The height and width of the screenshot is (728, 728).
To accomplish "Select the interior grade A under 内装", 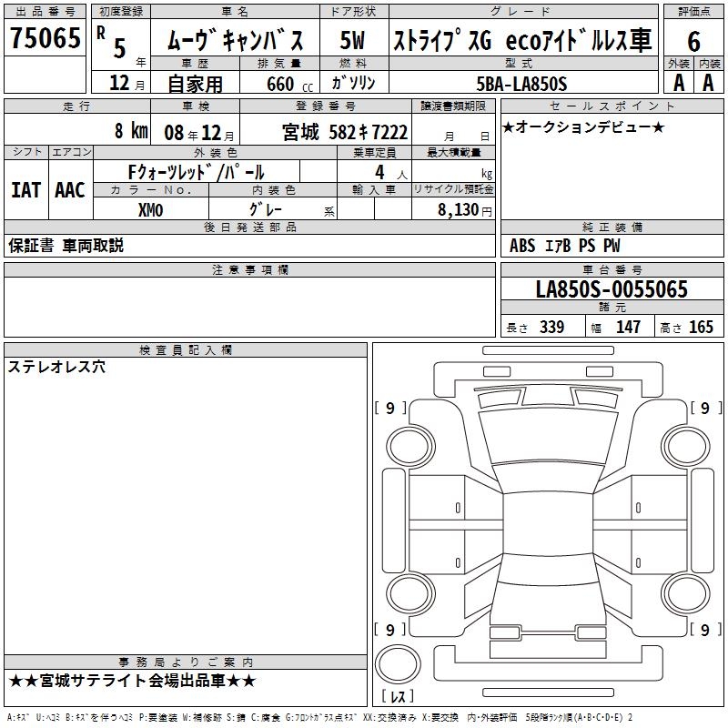I will (708, 83).
